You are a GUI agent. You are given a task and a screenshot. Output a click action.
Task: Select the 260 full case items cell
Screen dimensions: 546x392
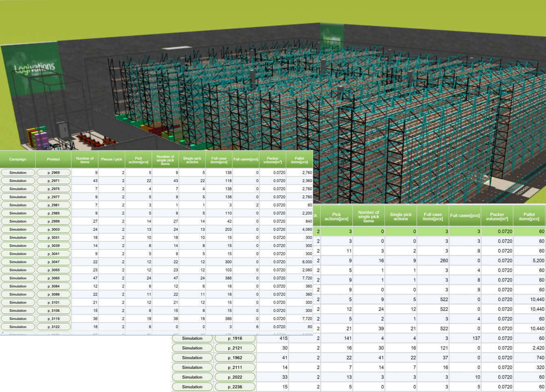(x=433, y=261)
